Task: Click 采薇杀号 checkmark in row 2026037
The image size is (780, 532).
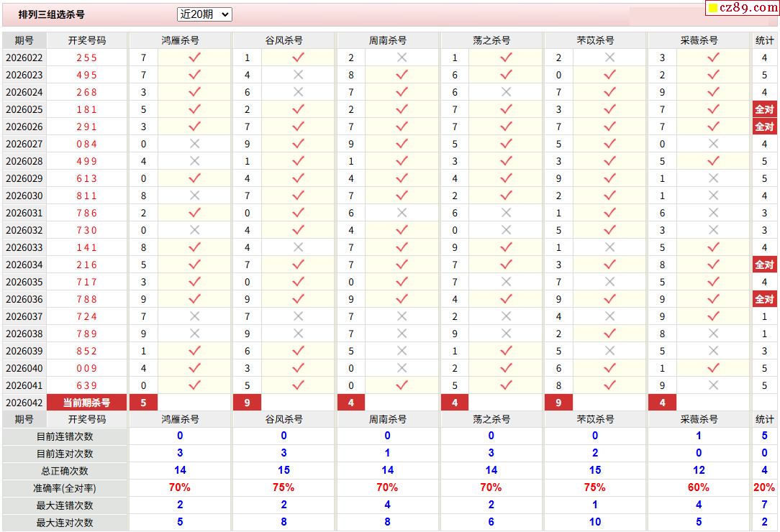Action: (x=713, y=316)
